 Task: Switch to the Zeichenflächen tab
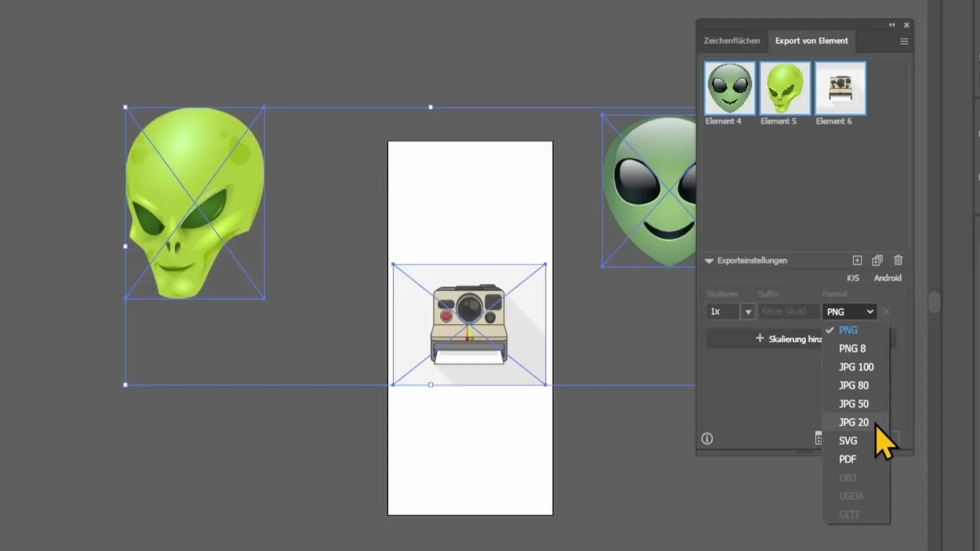(x=731, y=41)
